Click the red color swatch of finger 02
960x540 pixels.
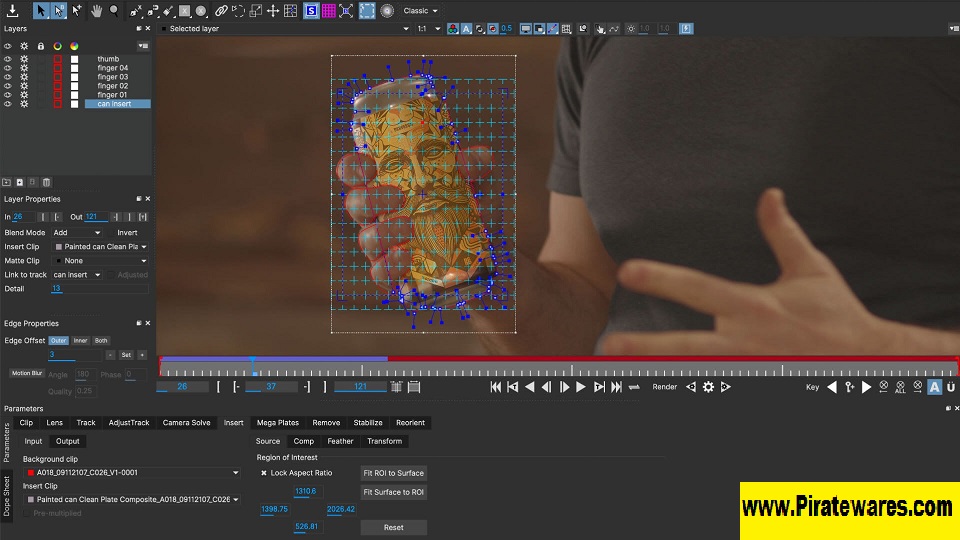coord(57,86)
